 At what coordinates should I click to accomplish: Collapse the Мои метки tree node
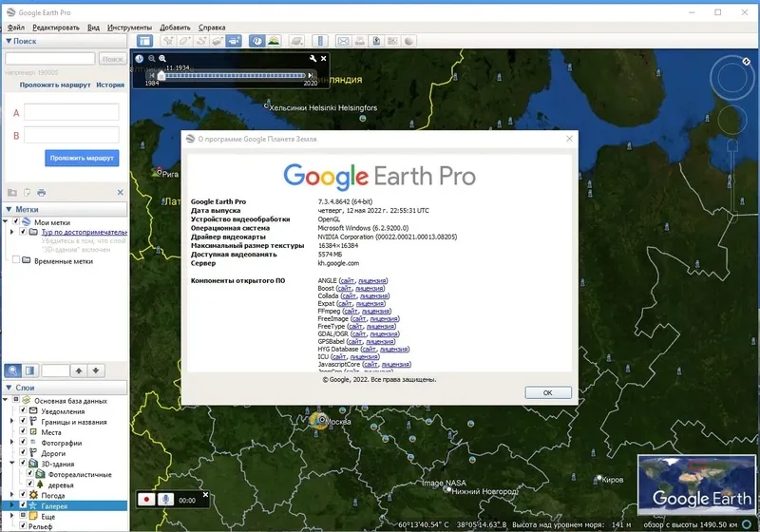coord(6,222)
